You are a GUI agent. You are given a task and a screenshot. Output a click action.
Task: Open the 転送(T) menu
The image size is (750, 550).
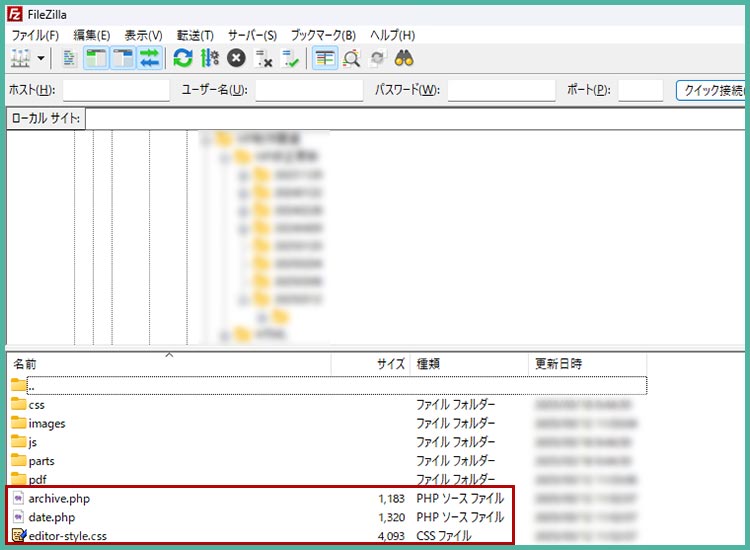(195, 35)
